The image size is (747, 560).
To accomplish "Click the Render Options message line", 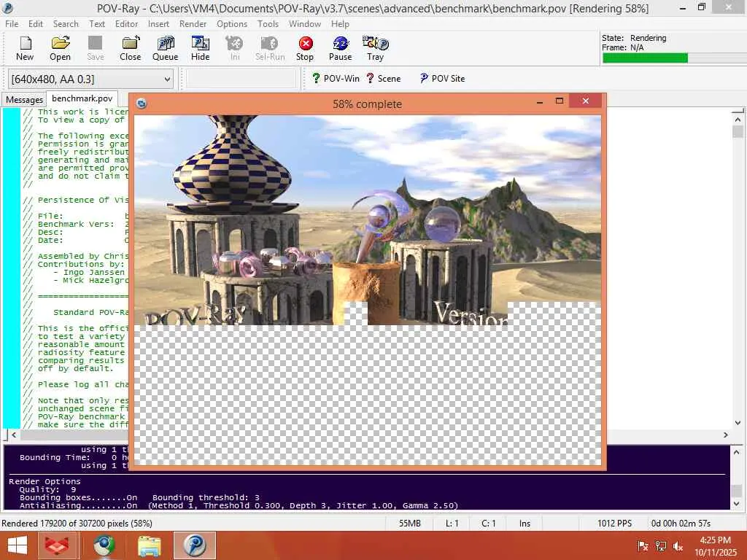I will tap(44, 481).
